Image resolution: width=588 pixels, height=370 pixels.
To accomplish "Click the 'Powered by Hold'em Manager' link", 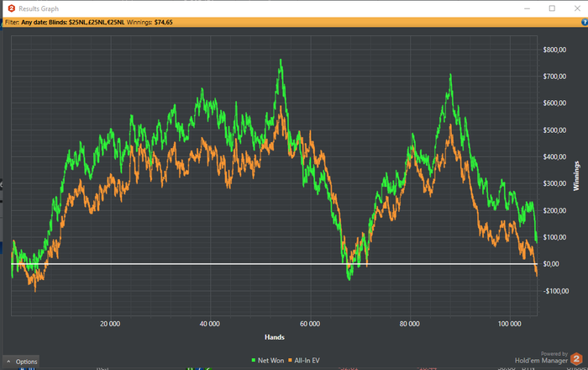I will pyautogui.click(x=541, y=358).
